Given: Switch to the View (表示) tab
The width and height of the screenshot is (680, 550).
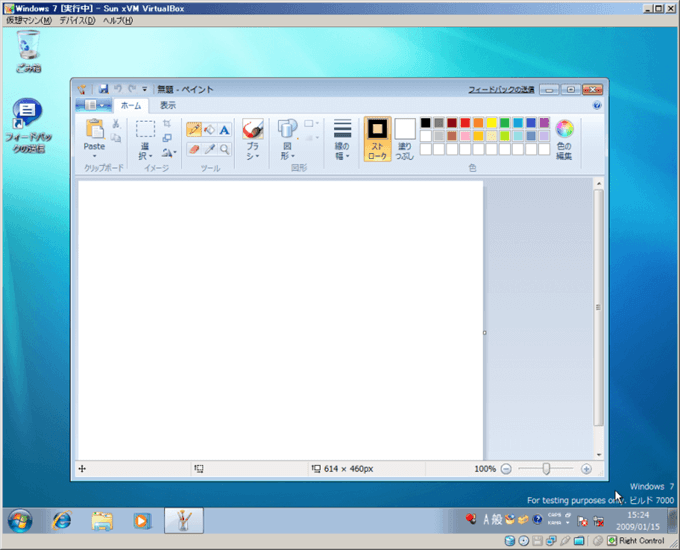Looking at the screenshot, I should pos(167,105).
